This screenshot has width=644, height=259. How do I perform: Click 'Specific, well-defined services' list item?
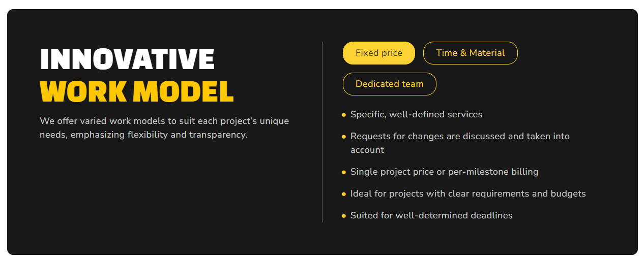coord(416,114)
